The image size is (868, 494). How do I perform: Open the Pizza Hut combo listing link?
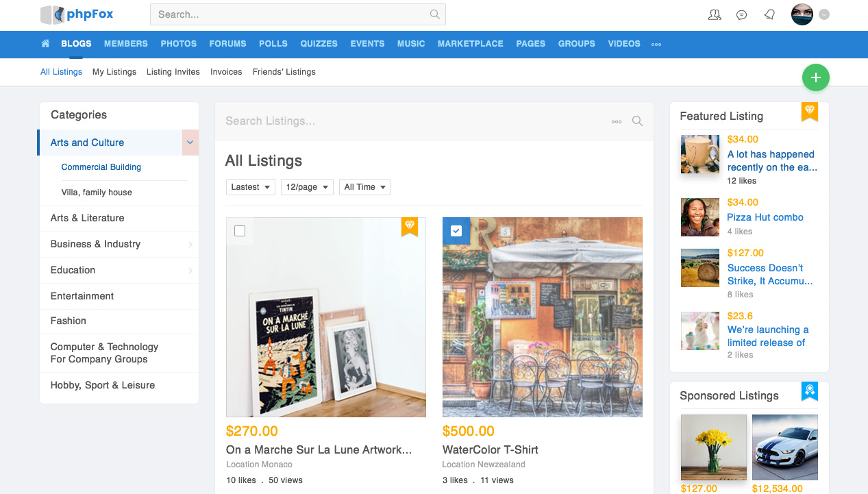coord(765,217)
